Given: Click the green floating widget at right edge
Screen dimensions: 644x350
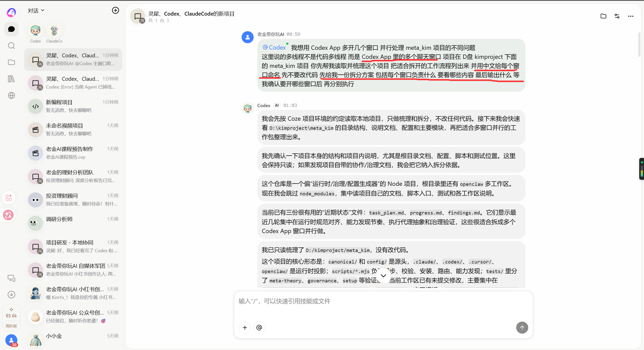Looking at the screenshot, I should coord(642,169).
